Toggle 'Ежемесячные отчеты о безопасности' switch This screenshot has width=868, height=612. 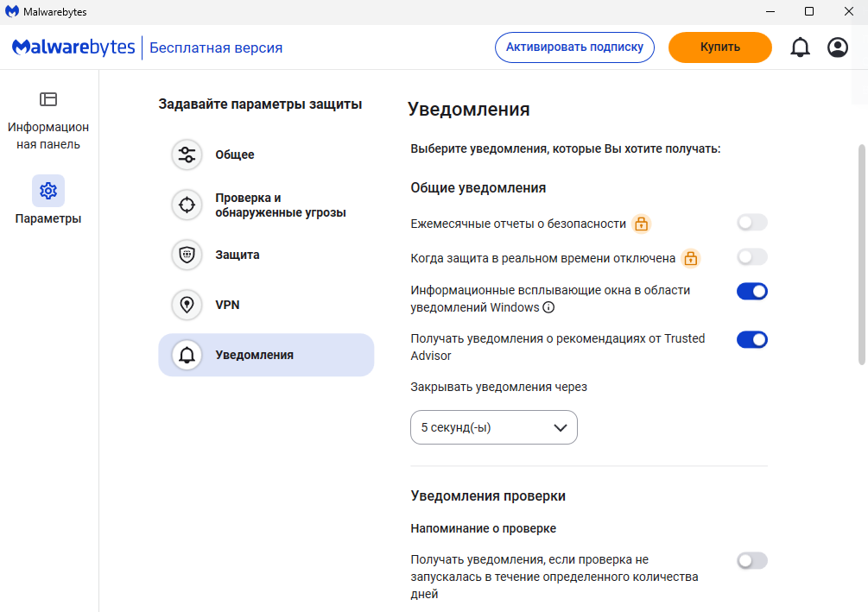pyautogui.click(x=751, y=224)
